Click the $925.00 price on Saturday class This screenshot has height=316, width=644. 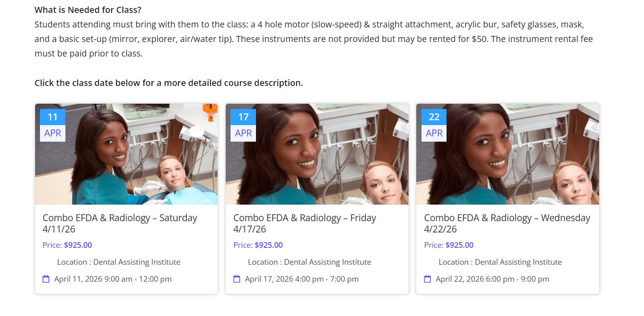tap(78, 245)
